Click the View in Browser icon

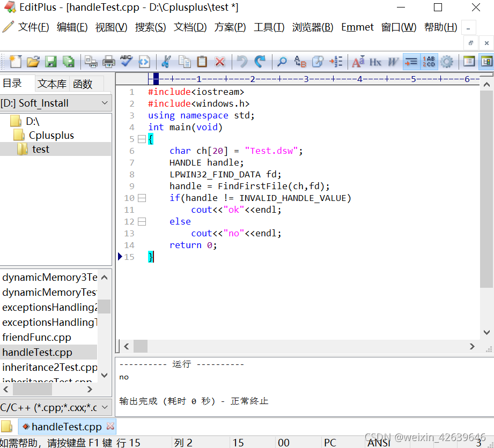[x=144, y=62]
